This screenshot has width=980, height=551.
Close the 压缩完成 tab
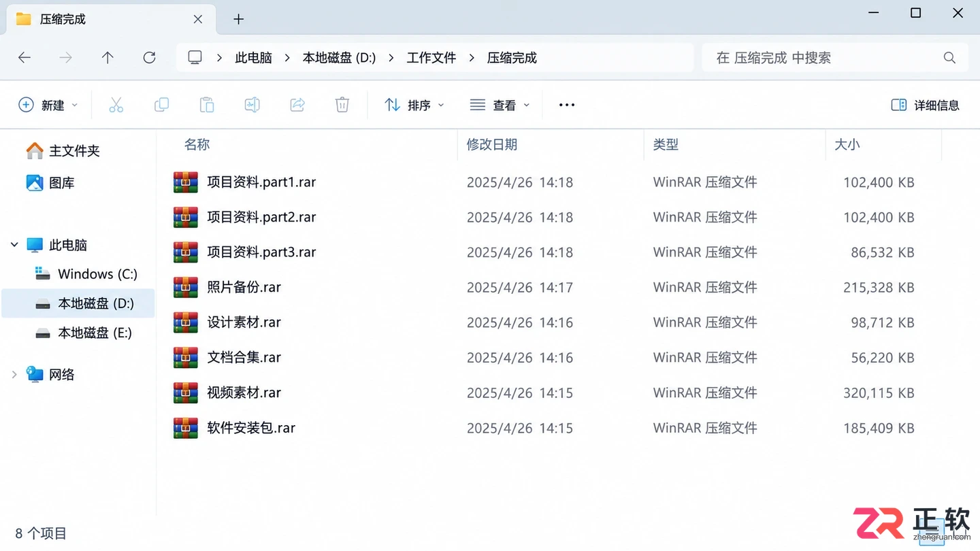pyautogui.click(x=198, y=19)
